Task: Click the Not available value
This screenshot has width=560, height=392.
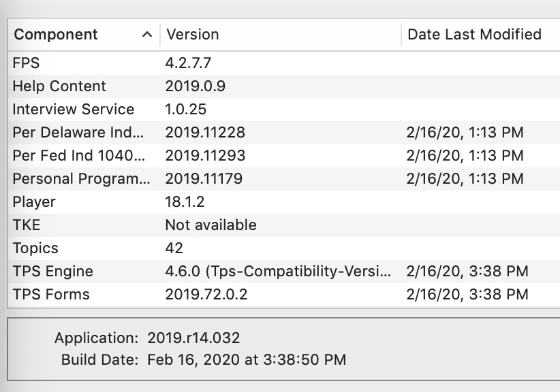Action: click(211, 225)
